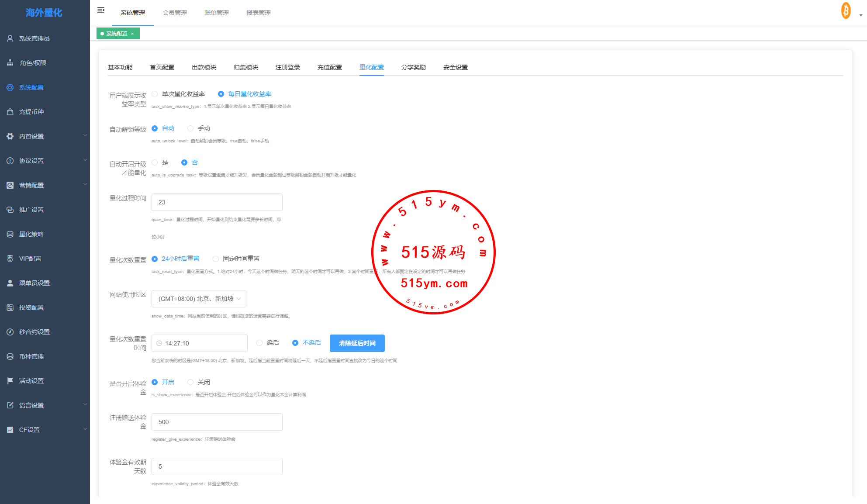Click 充提币种 bag icon in sidebar
The height and width of the screenshot is (504, 867).
(x=10, y=112)
